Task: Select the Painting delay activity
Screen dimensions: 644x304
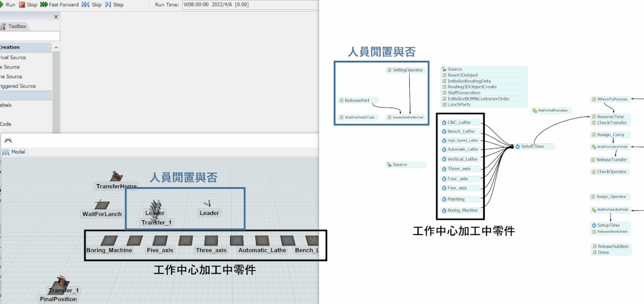Action: click(x=456, y=199)
